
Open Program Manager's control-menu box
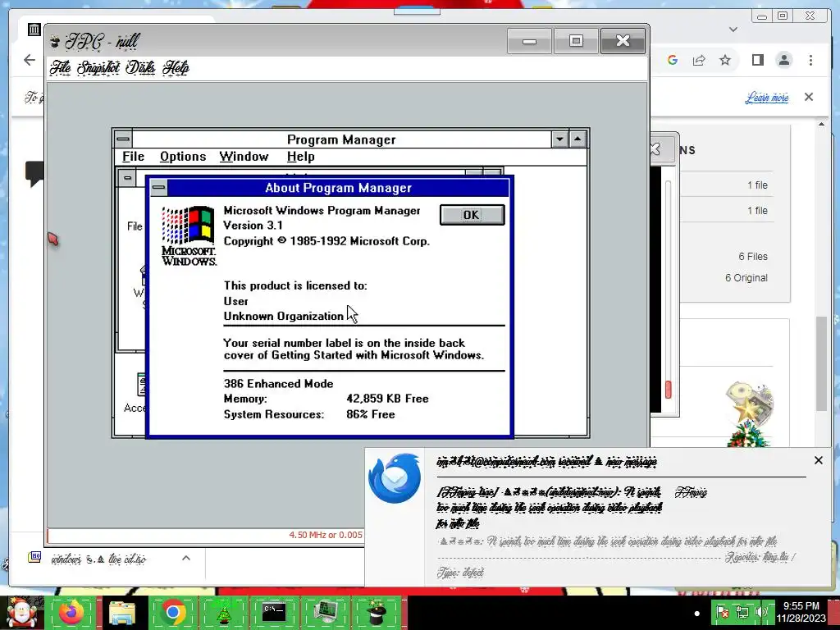(123, 139)
